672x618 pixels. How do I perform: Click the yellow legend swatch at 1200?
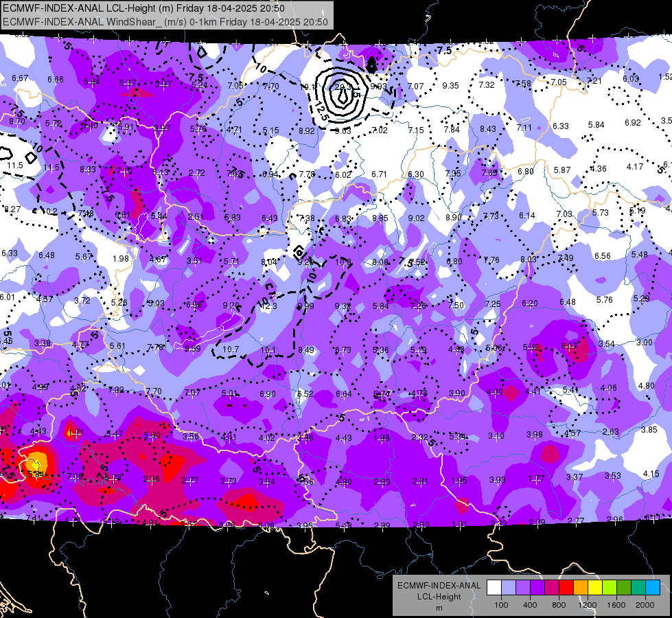point(595,588)
